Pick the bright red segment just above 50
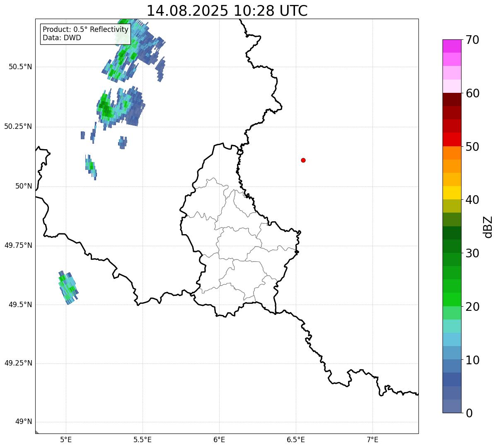The height and width of the screenshot is (448, 498). [452, 139]
